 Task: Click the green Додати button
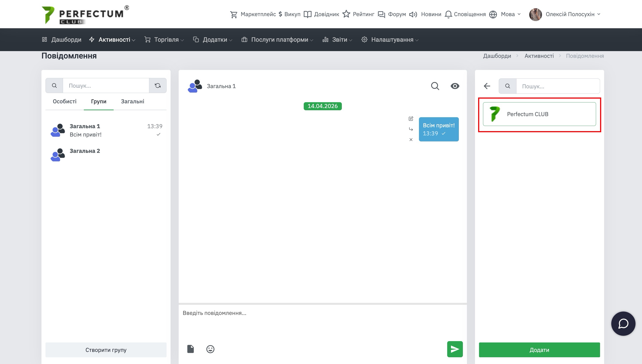539,350
